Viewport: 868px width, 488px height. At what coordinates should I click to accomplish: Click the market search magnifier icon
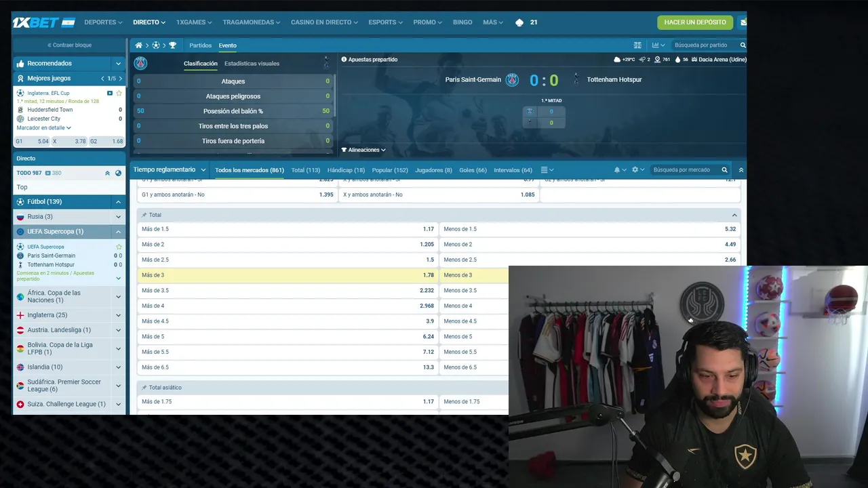[724, 170]
